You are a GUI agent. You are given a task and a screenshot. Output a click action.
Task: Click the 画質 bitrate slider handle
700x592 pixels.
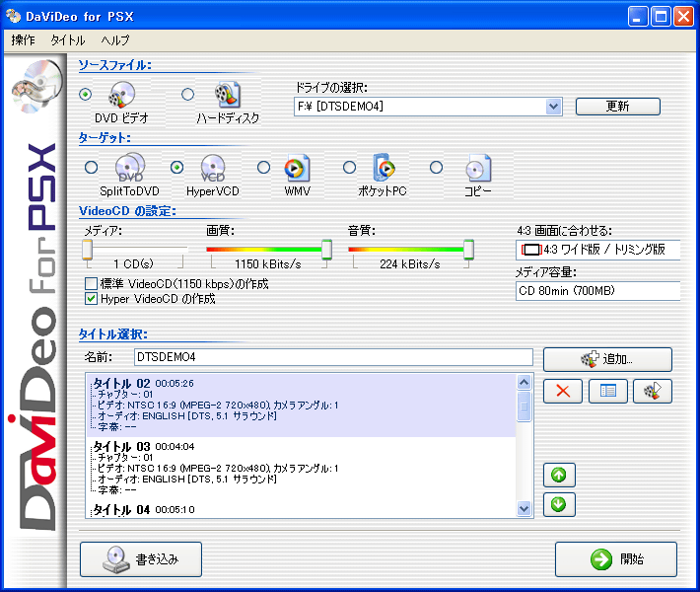[x=326, y=250]
